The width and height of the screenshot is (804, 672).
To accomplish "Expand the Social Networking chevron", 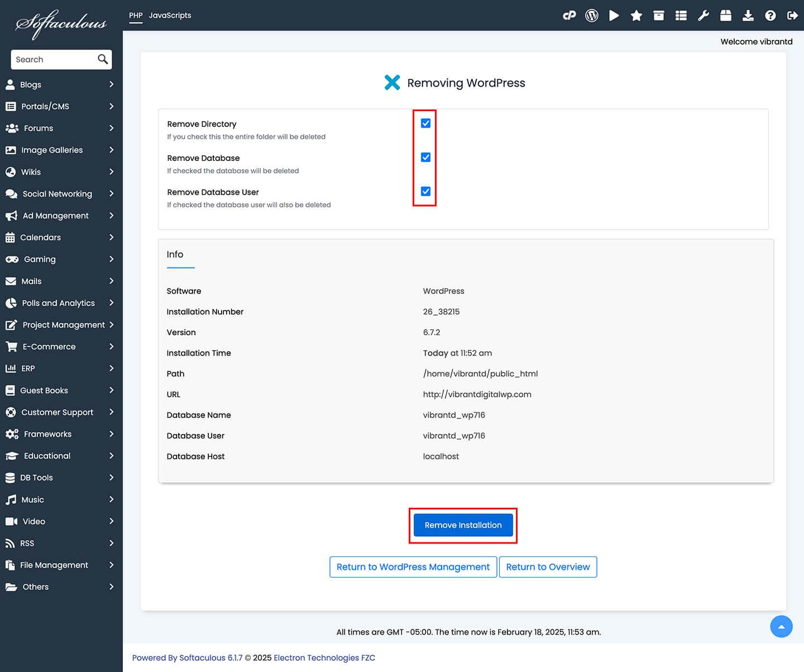I will tap(112, 193).
